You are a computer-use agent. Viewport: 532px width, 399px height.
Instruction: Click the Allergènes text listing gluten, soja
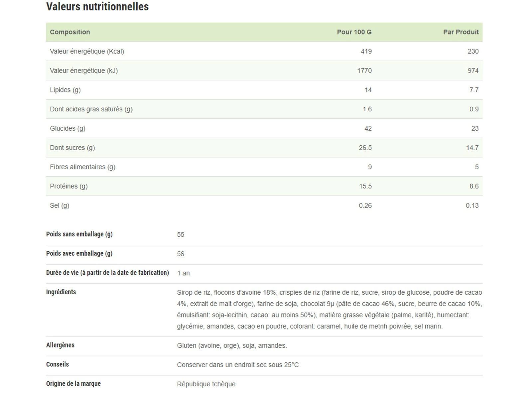[232, 345]
